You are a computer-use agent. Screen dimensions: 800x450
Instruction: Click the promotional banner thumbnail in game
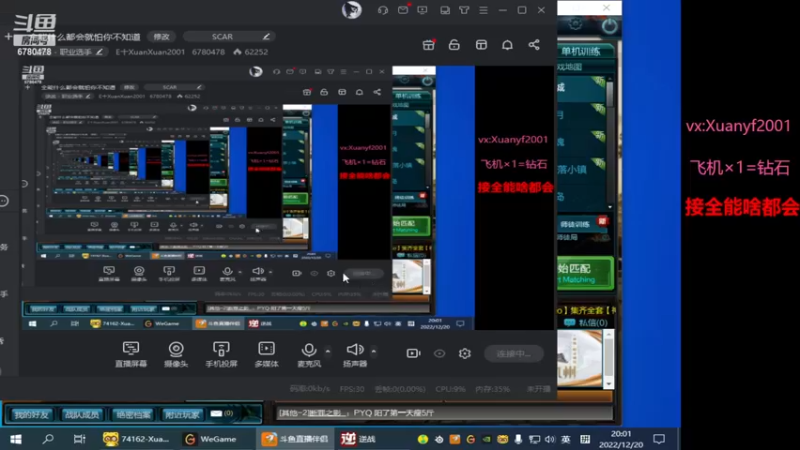coord(580,359)
